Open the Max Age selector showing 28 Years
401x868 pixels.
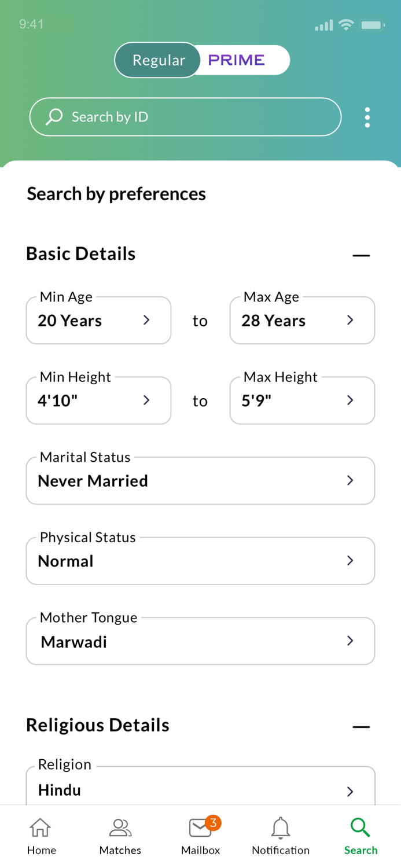[x=302, y=320]
